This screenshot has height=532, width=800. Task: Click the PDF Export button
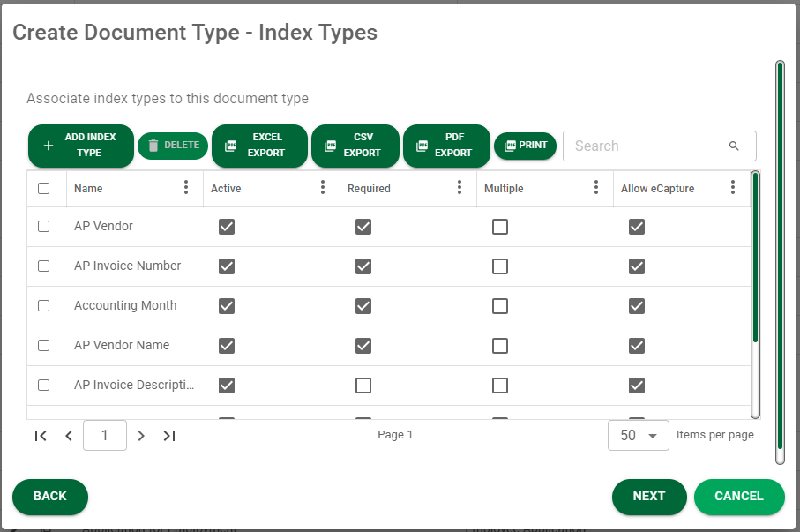(446, 146)
